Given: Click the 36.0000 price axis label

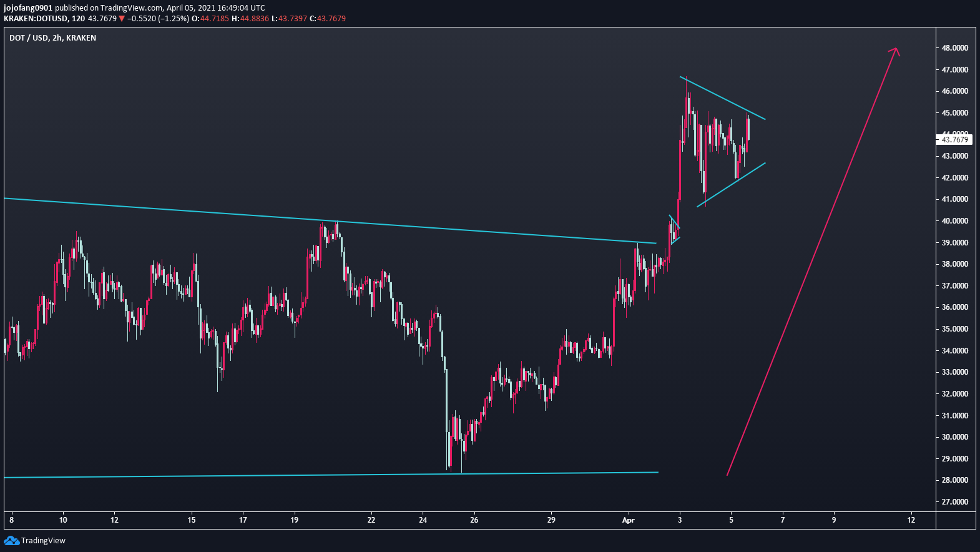Looking at the screenshot, I should click(x=955, y=307).
